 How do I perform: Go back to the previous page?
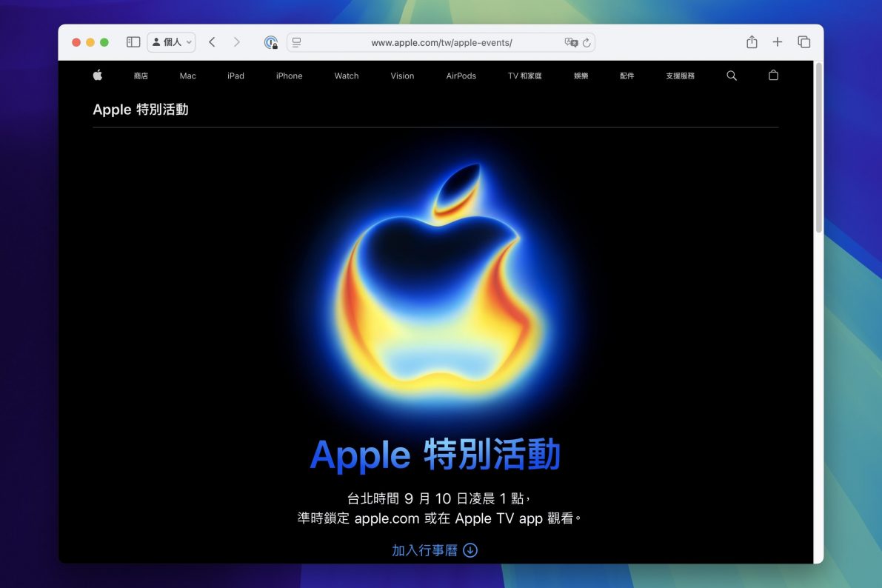[x=212, y=42]
